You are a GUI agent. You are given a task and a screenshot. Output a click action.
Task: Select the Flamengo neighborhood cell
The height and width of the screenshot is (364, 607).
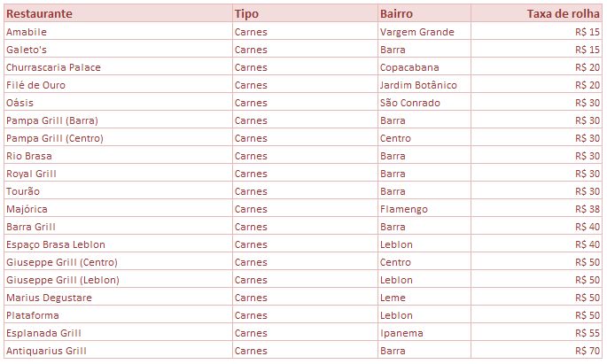coord(424,209)
